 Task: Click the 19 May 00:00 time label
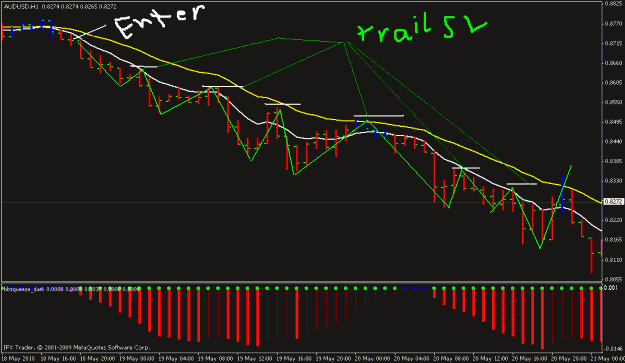click(x=137, y=358)
